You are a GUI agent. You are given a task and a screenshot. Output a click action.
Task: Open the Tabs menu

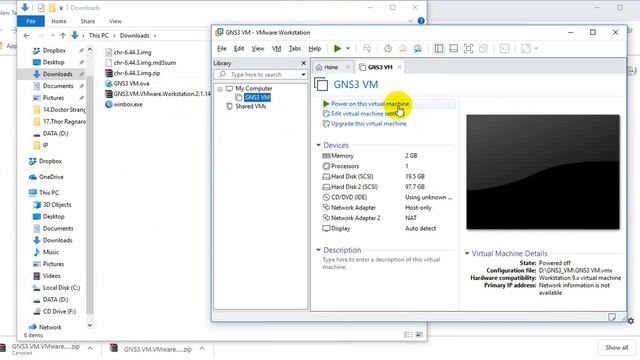(295, 49)
